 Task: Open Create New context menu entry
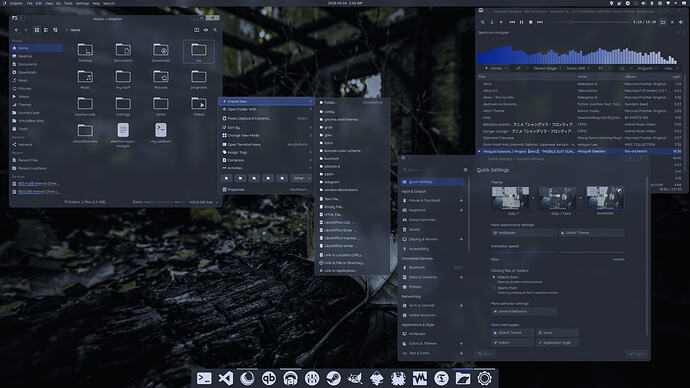266,102
